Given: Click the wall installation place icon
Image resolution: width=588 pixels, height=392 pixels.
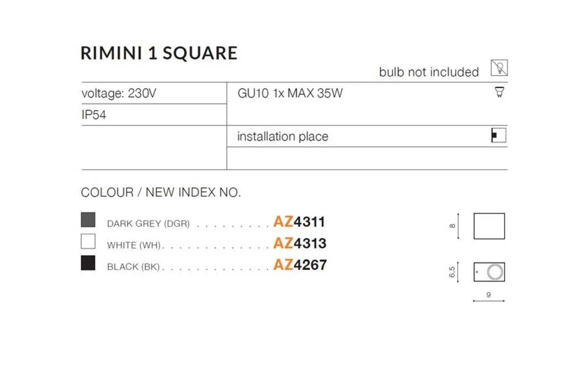Looking at the screenshot, I should pyautogui.click(x=499, y=136).
